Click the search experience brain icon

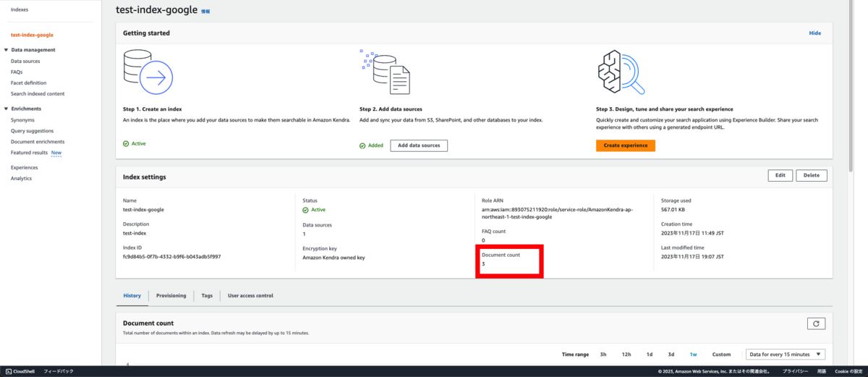(622, 71)
